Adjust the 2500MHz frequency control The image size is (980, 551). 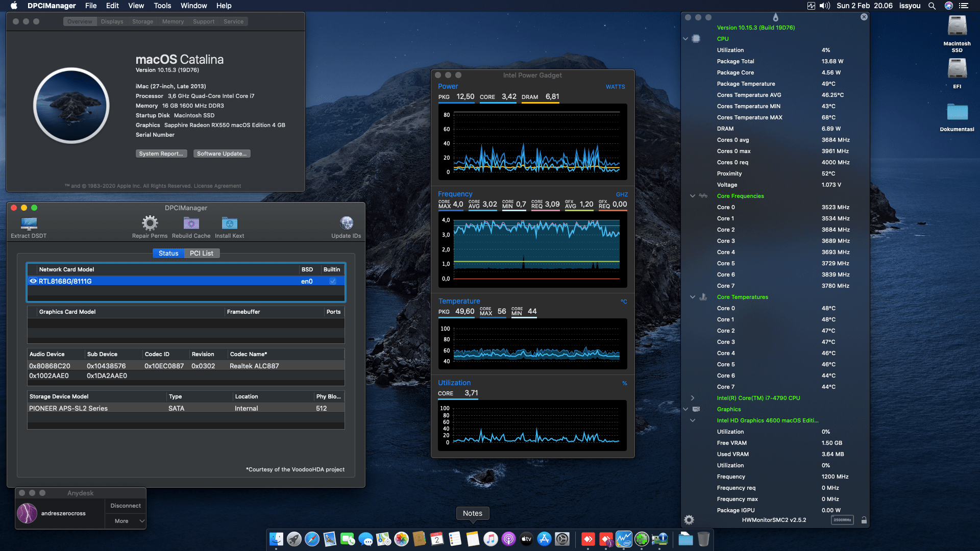pos(843,520)
